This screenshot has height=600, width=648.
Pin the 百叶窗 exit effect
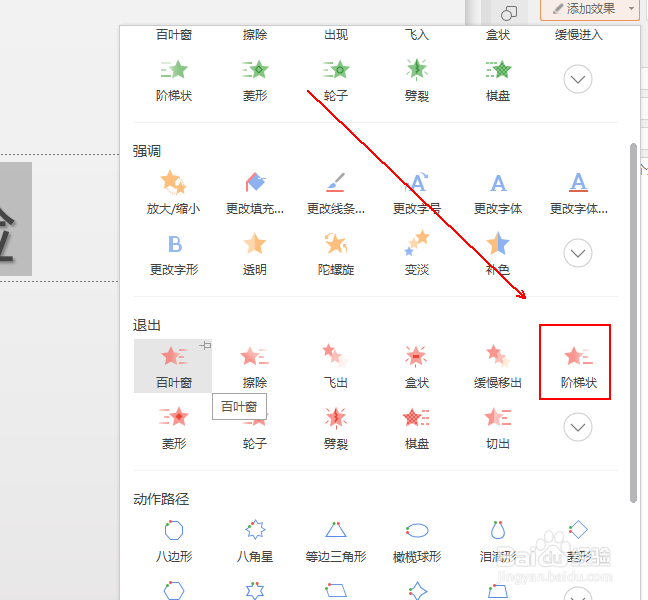click(x=205, y=345)
